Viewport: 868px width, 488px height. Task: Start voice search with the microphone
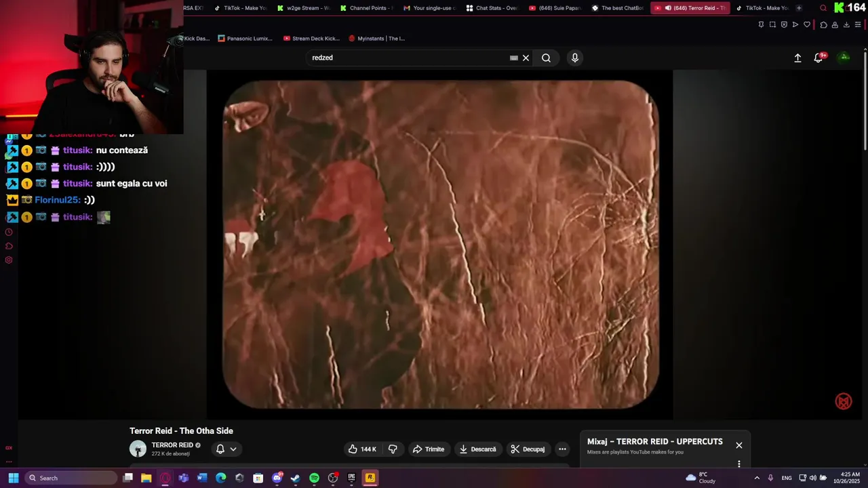575,58
